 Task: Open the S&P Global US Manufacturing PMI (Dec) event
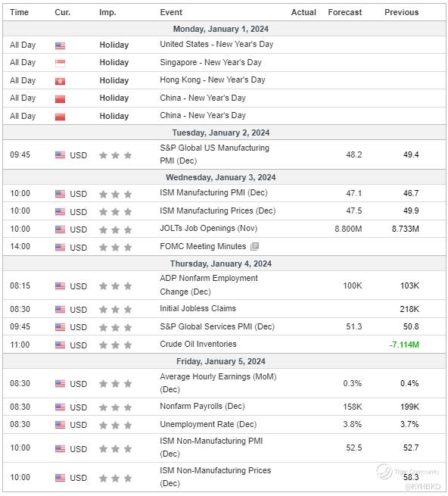pos(215,154)
